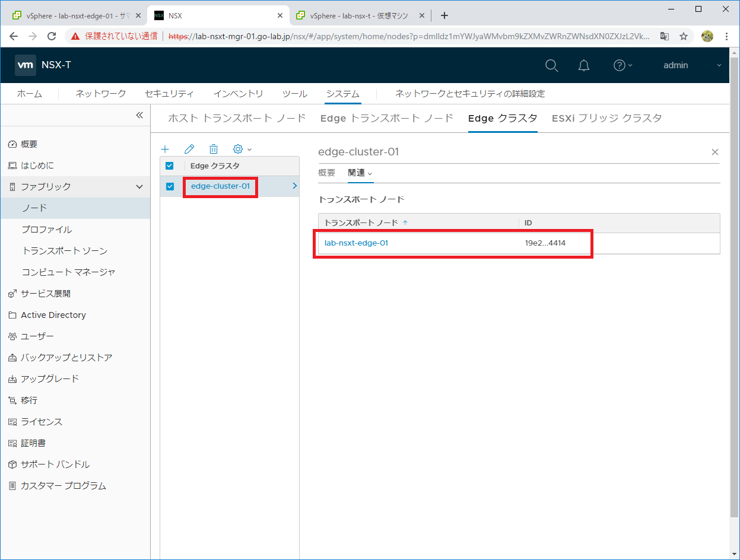740x560 pixels.
Task: Bookmark this page with star icon
Action: [x=684, y=36]
